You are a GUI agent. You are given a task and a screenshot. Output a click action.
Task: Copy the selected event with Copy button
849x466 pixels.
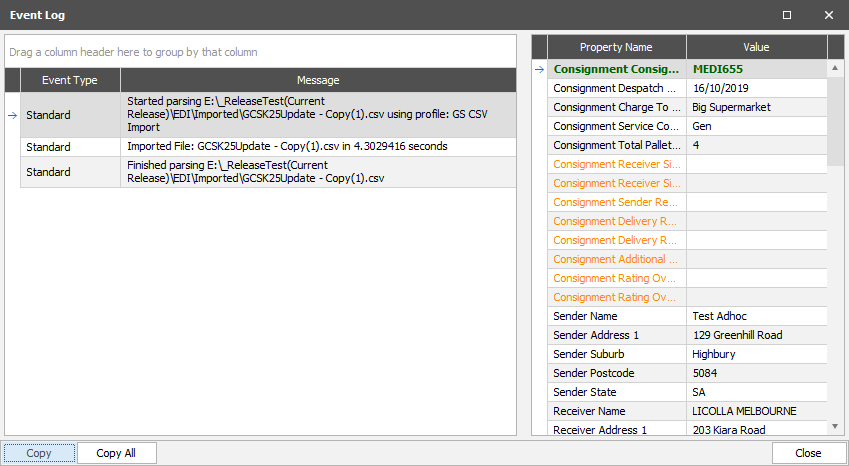click(39, 453)
